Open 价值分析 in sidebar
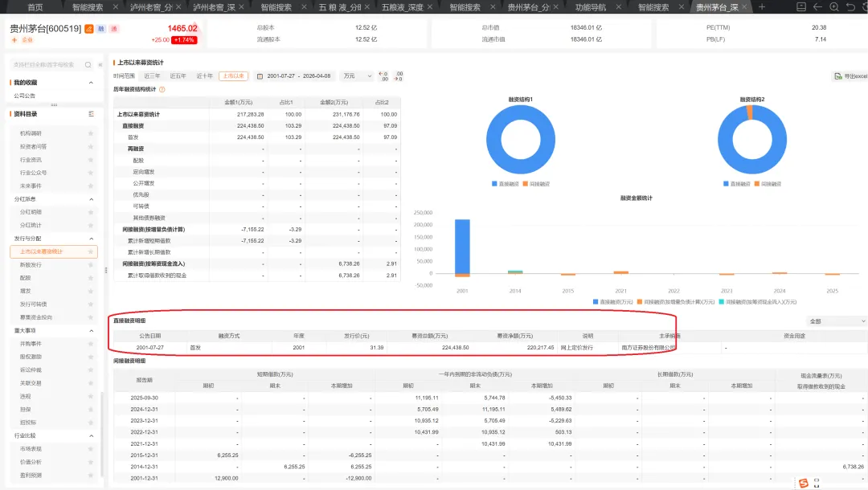868x490 pixels. (31, 462)
